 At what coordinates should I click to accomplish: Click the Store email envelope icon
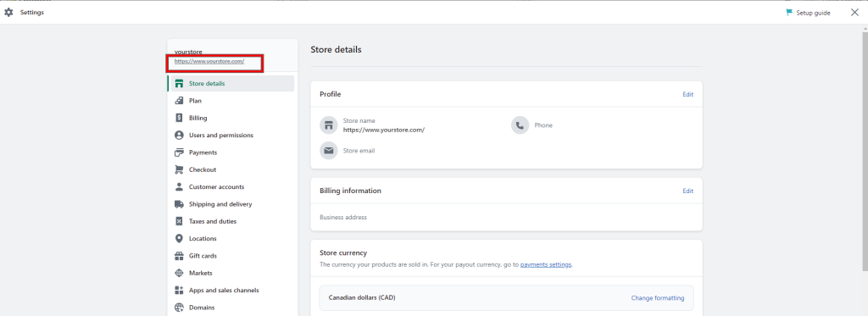(x=329, y=151)
